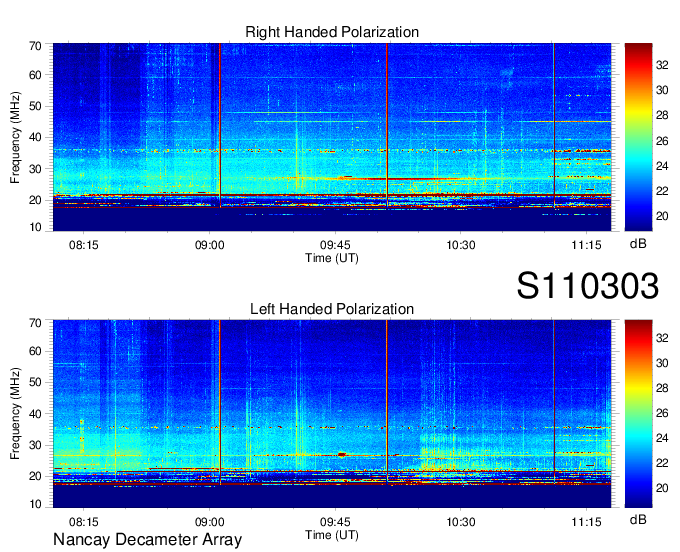Click the "10:30" tick on the bottom time axis

pos(461,522)
